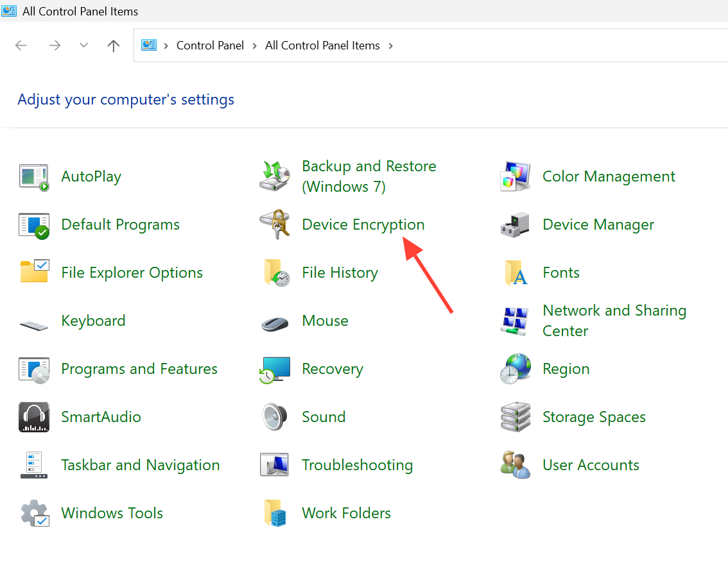Image resolution: width=728 pixels, height=576 pixels.
Task: Expand chevron before Control Panel breadcrumb
Action: (x=166, y=46)
